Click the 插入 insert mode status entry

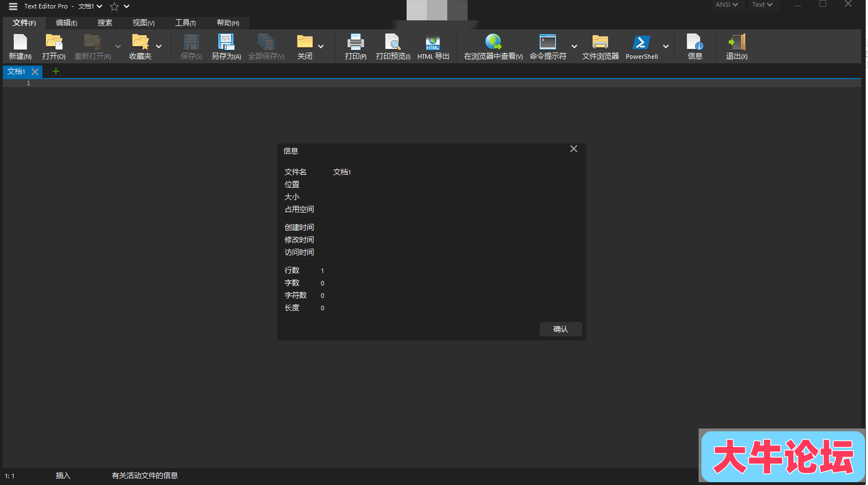pos(63,476)
